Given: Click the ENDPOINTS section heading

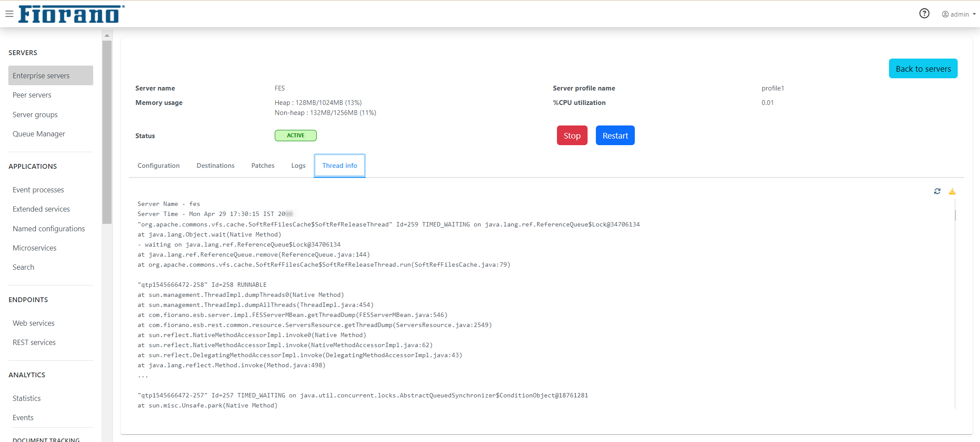Looking at the screenshot, I should click(x=28, y=300).
